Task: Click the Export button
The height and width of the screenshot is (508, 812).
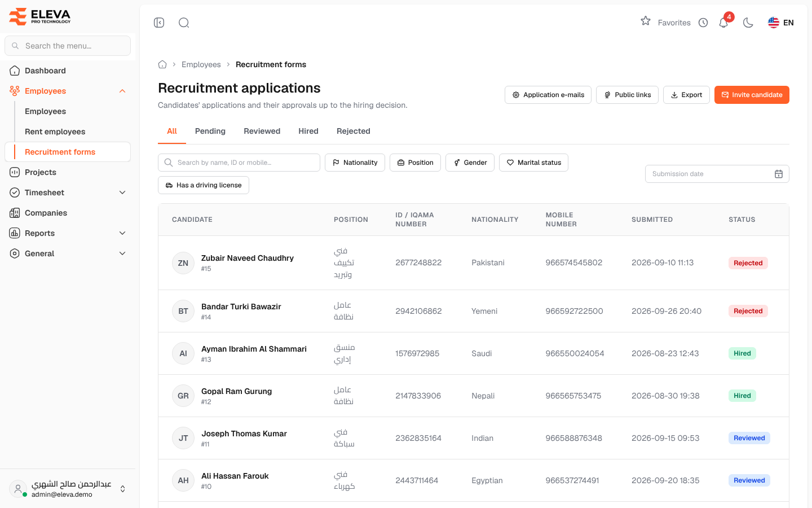Action: click(x=686, y=95)
